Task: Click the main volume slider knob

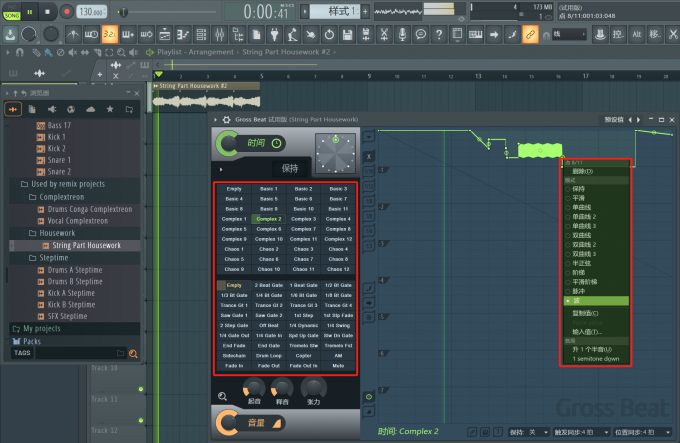Action: (123, 12)
